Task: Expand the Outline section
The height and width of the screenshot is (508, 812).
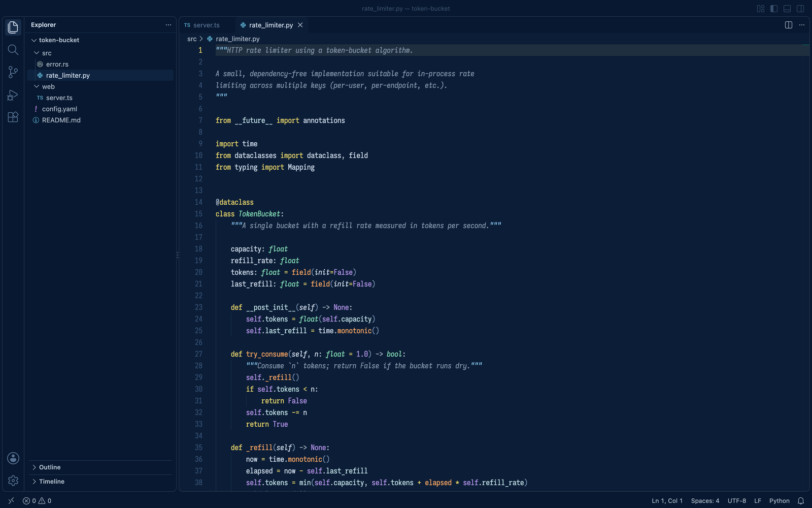Action: [100, 467]
